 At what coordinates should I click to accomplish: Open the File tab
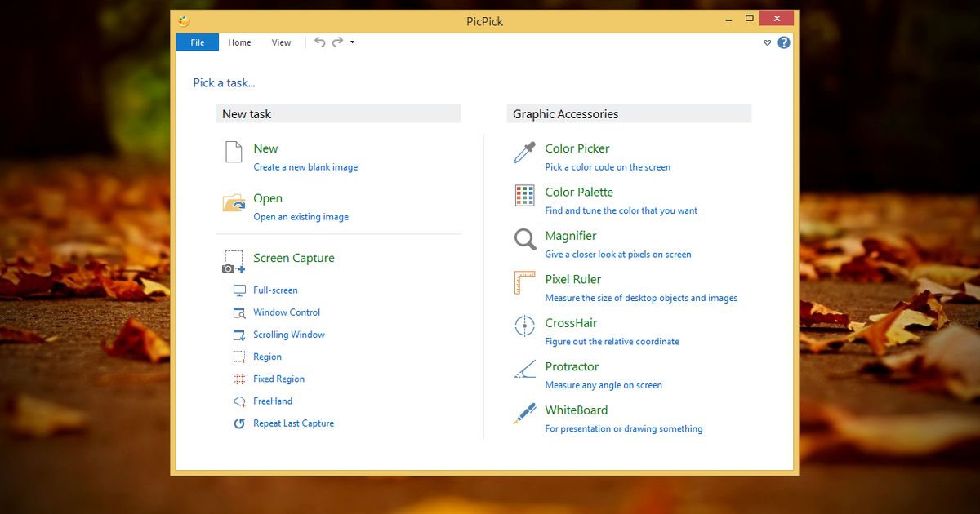point(198,42)
